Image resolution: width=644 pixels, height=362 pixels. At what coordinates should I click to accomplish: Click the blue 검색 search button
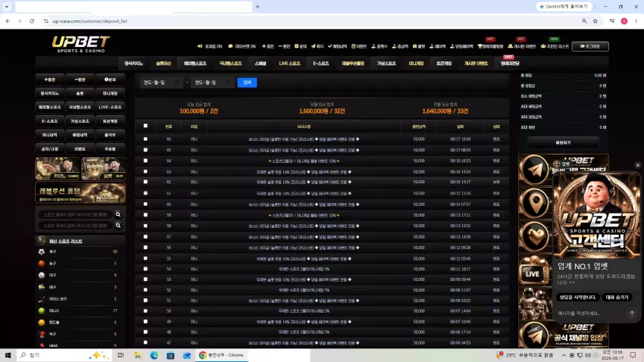247,83
